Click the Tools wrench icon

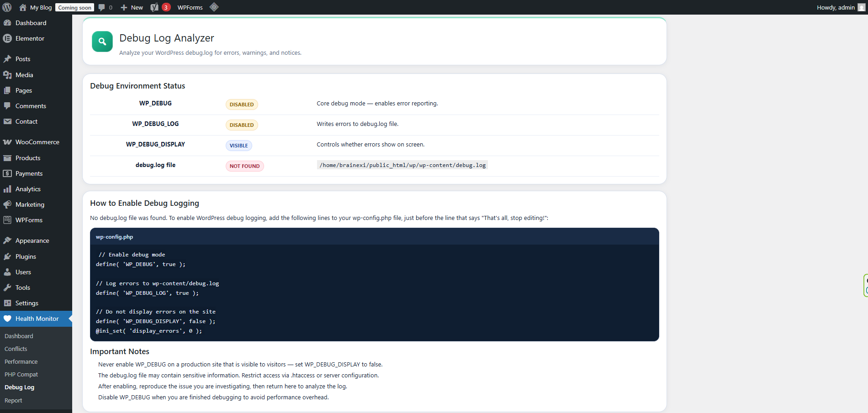[x=7, y=288]
